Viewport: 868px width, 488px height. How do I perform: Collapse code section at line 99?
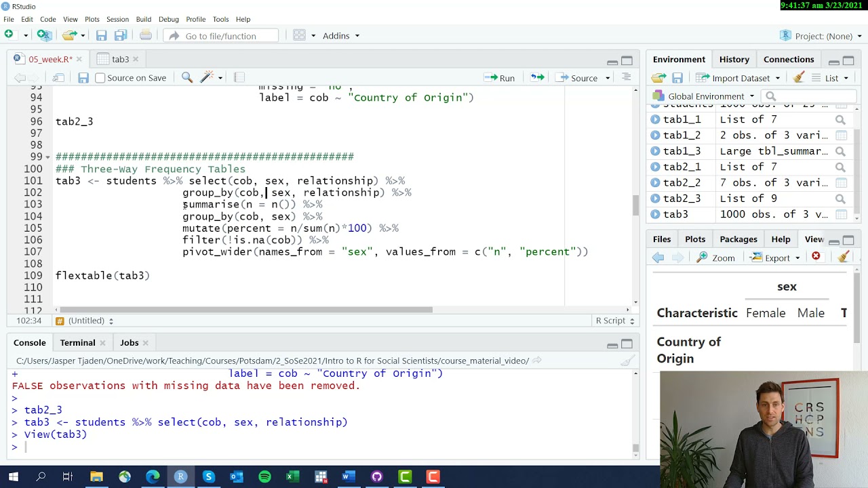pos(46,157)
